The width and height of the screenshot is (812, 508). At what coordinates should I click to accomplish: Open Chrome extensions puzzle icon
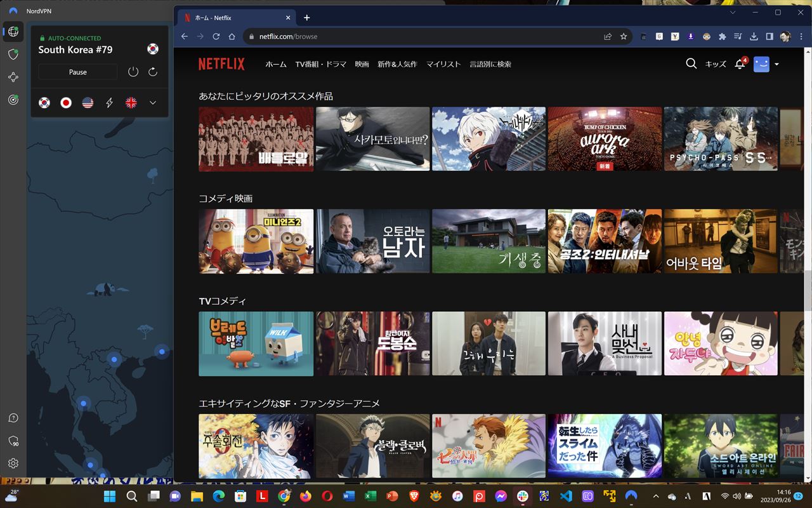point(722,36)
